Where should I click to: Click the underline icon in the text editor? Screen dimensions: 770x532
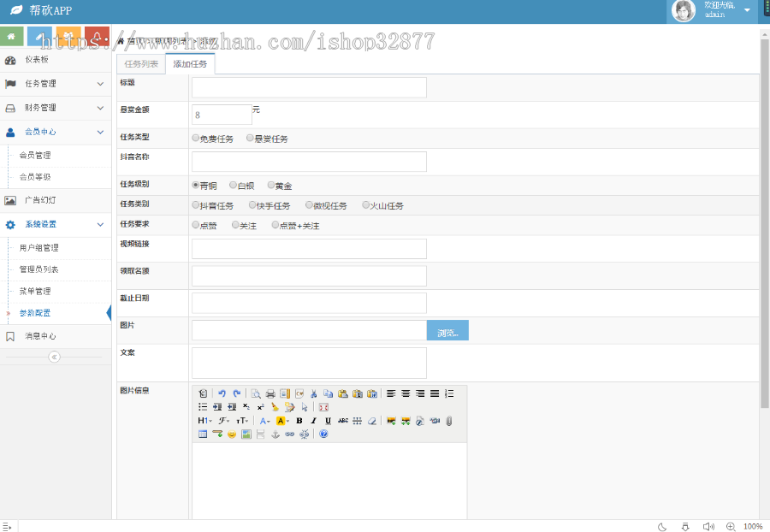326,422
